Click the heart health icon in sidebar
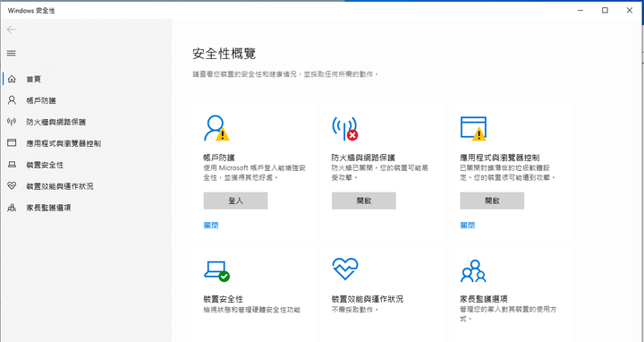 pos(12,186)
